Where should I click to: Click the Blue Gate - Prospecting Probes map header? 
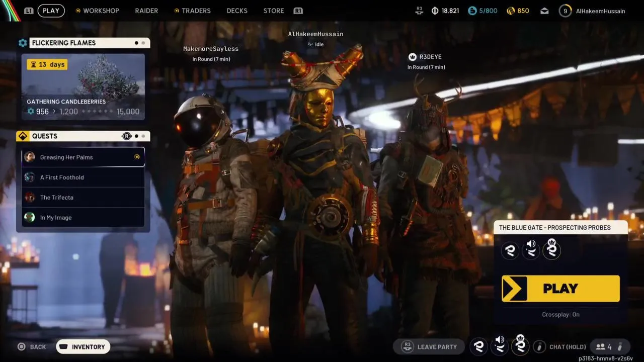[x=560, y=227]
